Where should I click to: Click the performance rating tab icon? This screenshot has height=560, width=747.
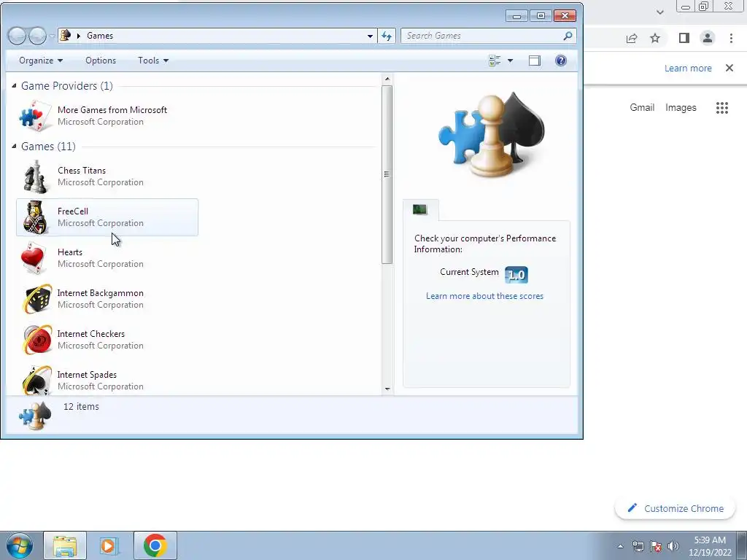click(420, 209)
